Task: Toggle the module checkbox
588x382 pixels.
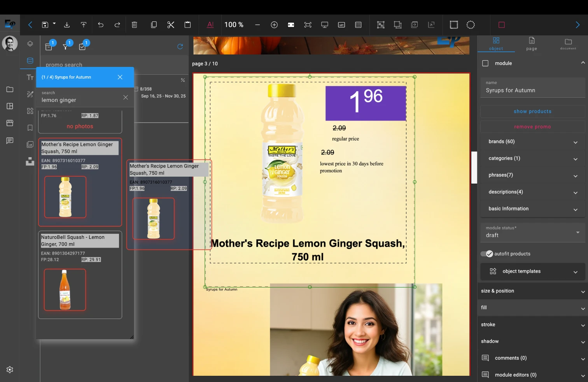Action: click(x=485, y=63)
